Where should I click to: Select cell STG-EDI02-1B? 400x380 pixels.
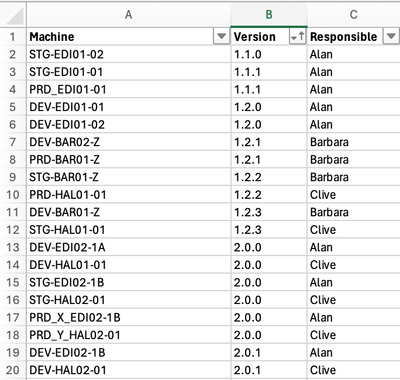tap(129, 282)
